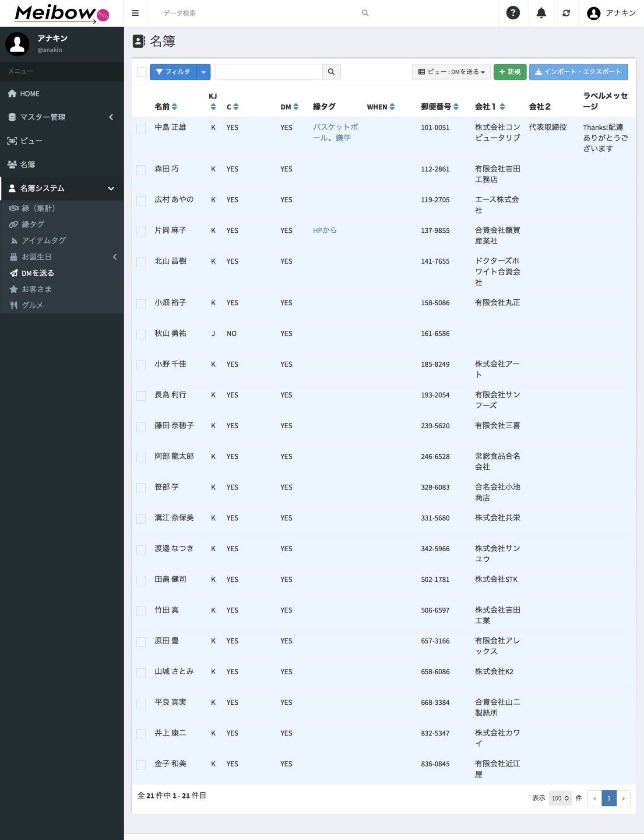644x840 pixels.
Task: Click the table search magnifier button
Action: click(331, 72)
